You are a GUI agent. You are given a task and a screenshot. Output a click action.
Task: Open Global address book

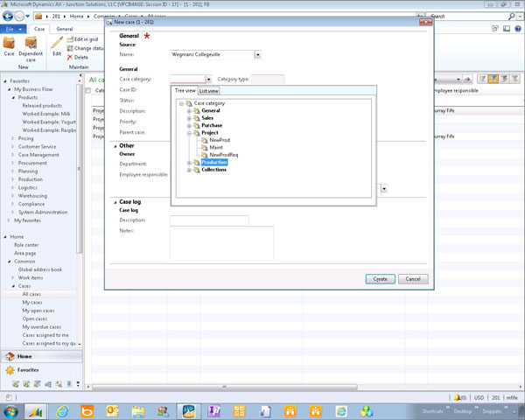[x=40, y=269]
